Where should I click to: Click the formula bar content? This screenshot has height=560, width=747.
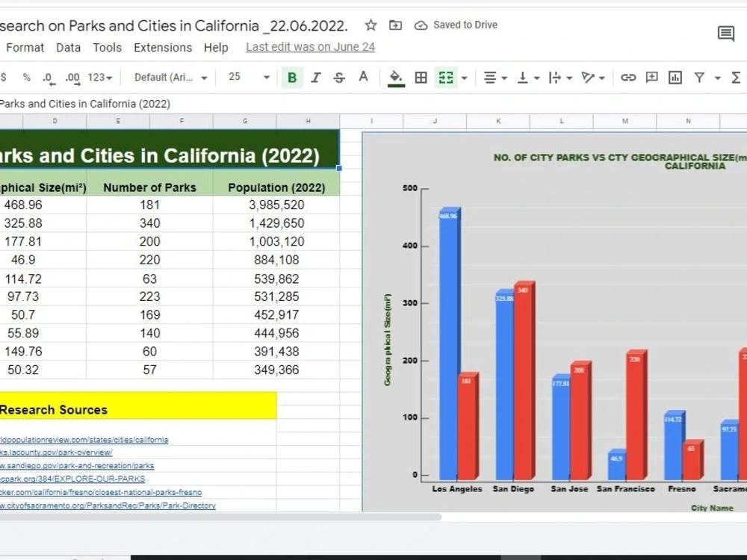[x=85, y=104]
